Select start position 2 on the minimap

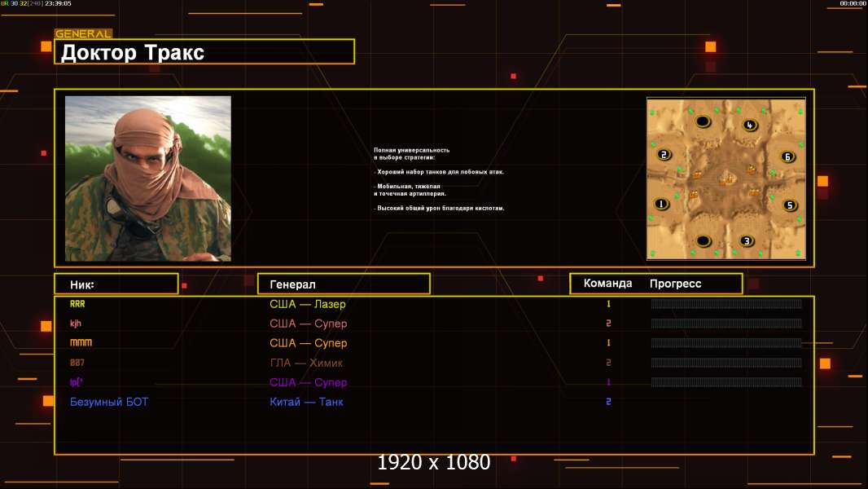664,155
